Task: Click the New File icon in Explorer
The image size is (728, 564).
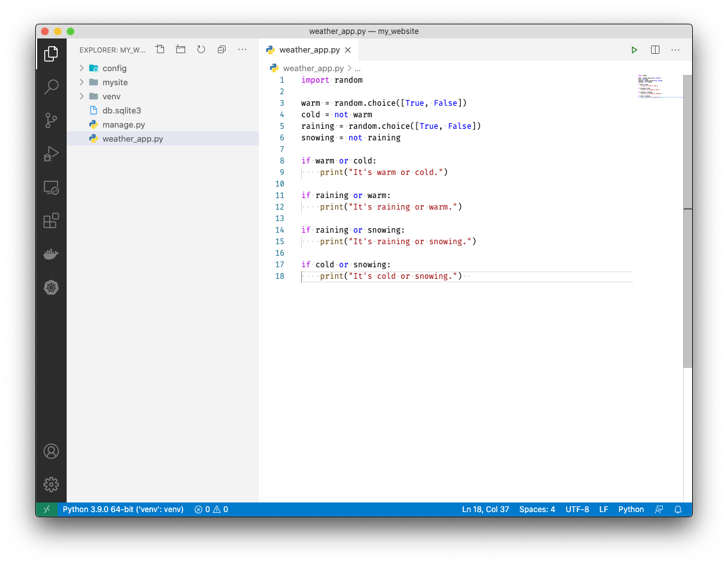Action: point(160,49)
